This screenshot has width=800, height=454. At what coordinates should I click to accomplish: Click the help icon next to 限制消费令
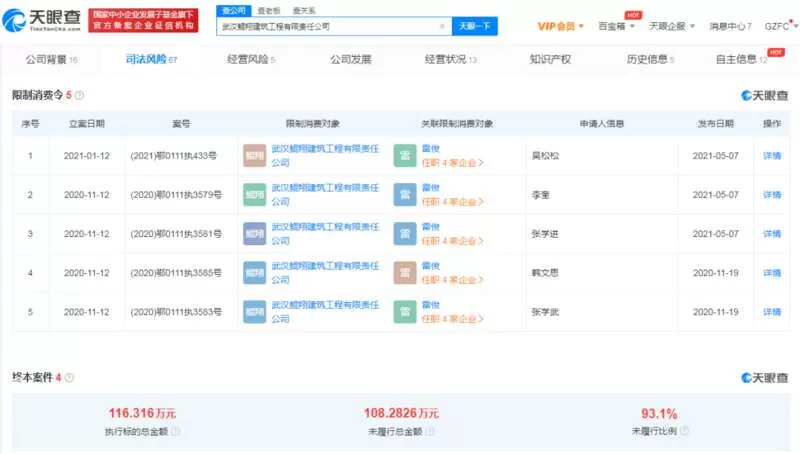click(x=80, y=95)
